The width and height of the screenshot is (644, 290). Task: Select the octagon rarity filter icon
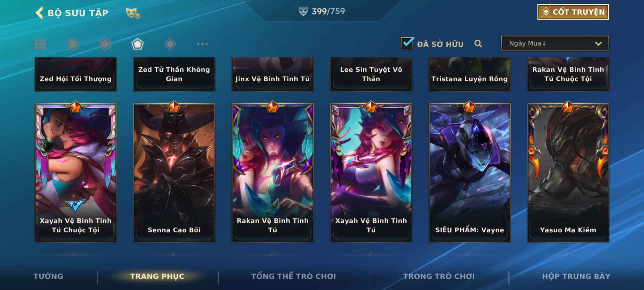click(72, 44)
